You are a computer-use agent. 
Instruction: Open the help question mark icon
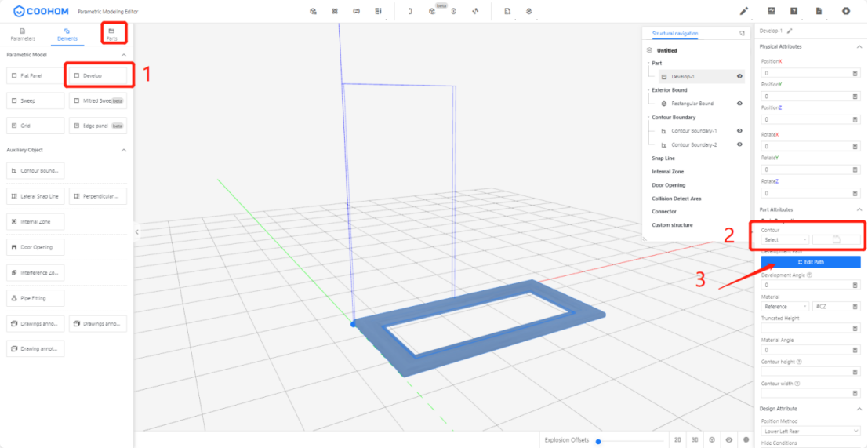point(794,11)
